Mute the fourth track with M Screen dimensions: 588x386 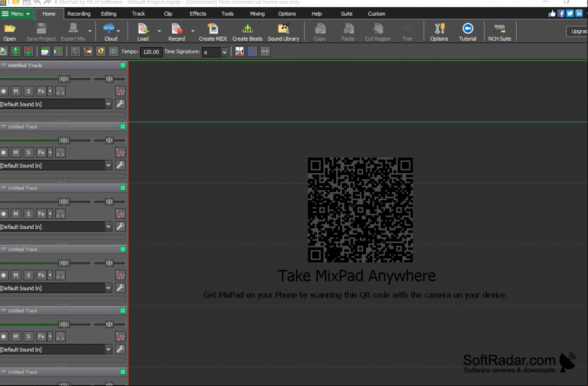[x=16, y=275]
